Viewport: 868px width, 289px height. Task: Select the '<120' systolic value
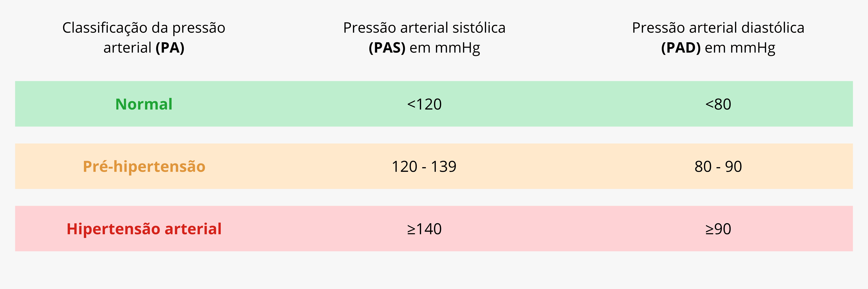(424, 104)
